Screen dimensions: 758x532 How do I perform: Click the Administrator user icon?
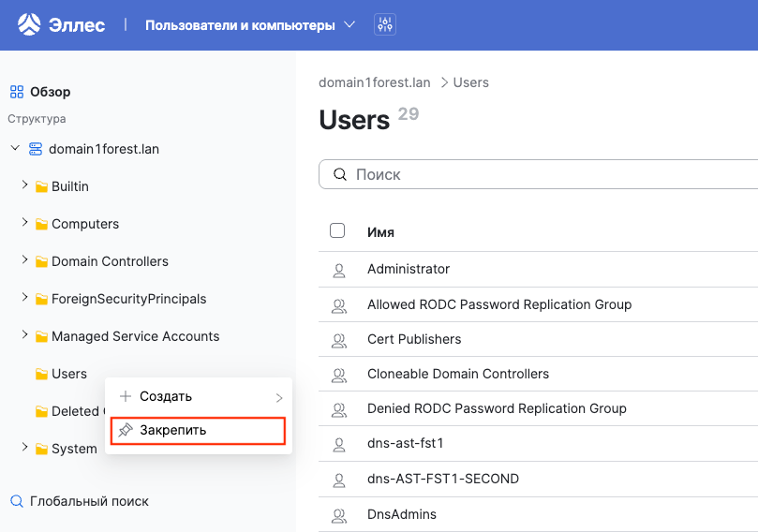339,270
